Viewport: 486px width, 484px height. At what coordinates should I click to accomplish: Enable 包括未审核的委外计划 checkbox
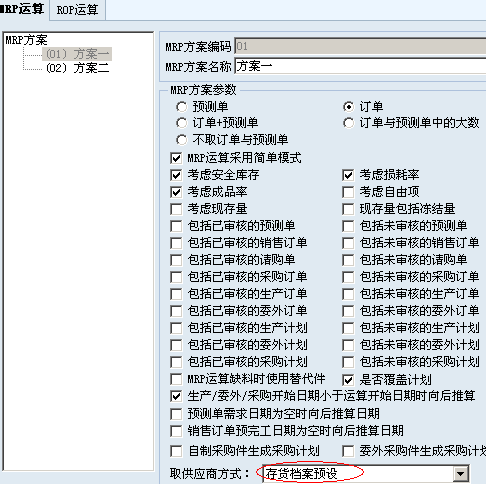point(348,345)
